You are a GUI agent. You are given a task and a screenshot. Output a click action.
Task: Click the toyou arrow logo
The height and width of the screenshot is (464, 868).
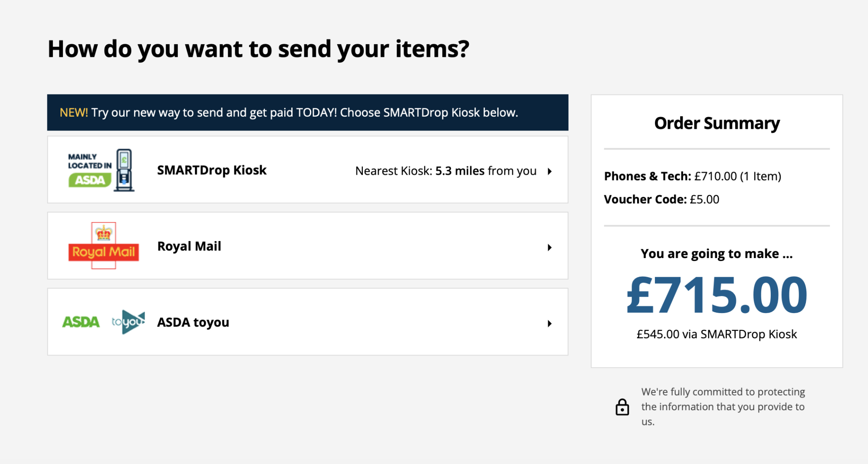[128, 322]
